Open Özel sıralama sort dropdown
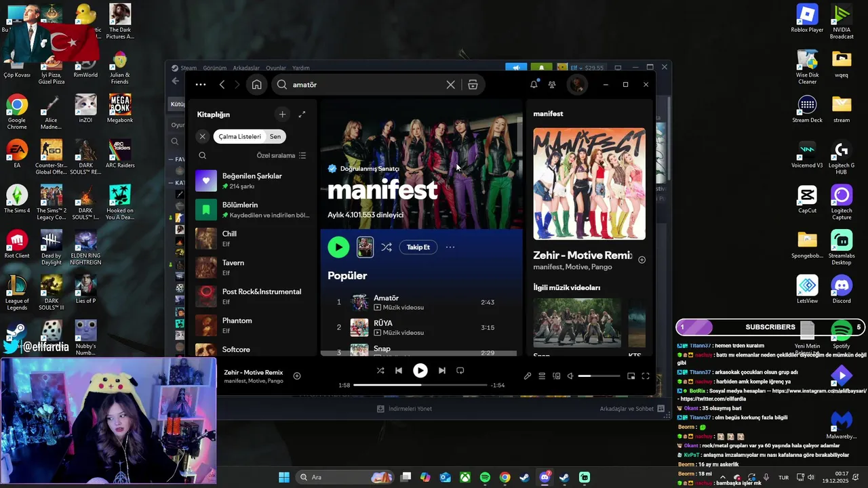 pyautogui.click(x=281, y=155)
